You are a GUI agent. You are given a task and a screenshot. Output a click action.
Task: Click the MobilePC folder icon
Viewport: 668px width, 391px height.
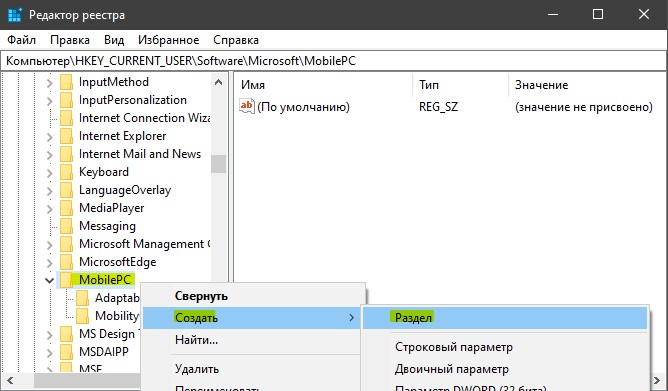[x=66, y=280]
